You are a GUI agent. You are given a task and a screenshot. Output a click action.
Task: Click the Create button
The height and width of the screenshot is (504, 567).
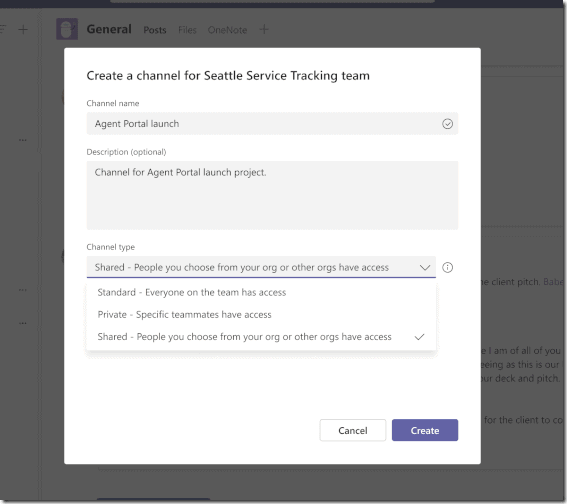425,430
